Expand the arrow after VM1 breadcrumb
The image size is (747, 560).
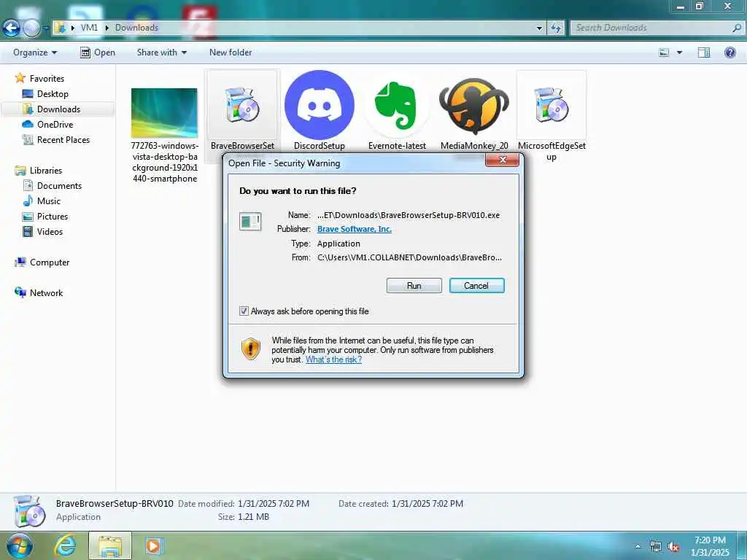tap(107, 28)
